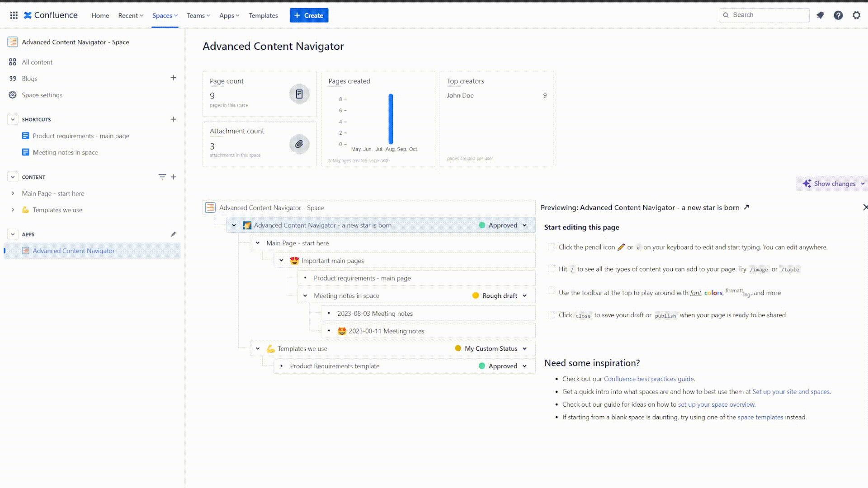The height and width of the screenshot is (488, 868).
Task: Edit apps using the pencil icon
Action: pos(173,234)
